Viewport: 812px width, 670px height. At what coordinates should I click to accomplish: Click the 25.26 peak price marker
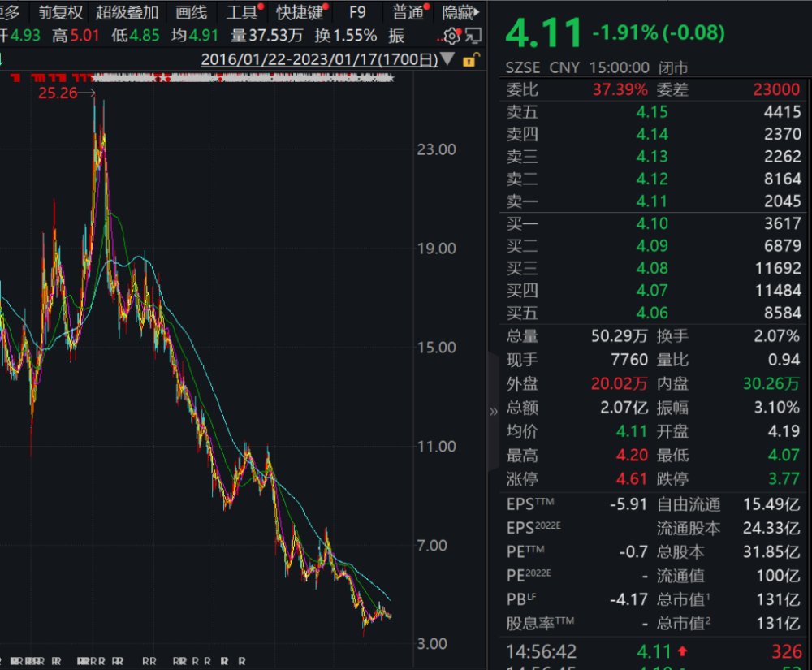(x=58, y=93)
